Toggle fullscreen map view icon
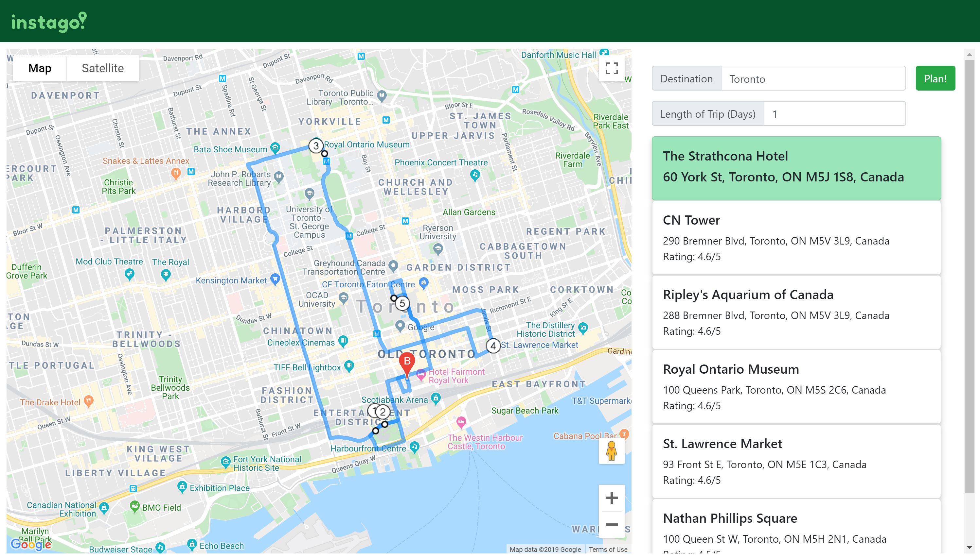 pyautogui.click(x=612, y=68)
